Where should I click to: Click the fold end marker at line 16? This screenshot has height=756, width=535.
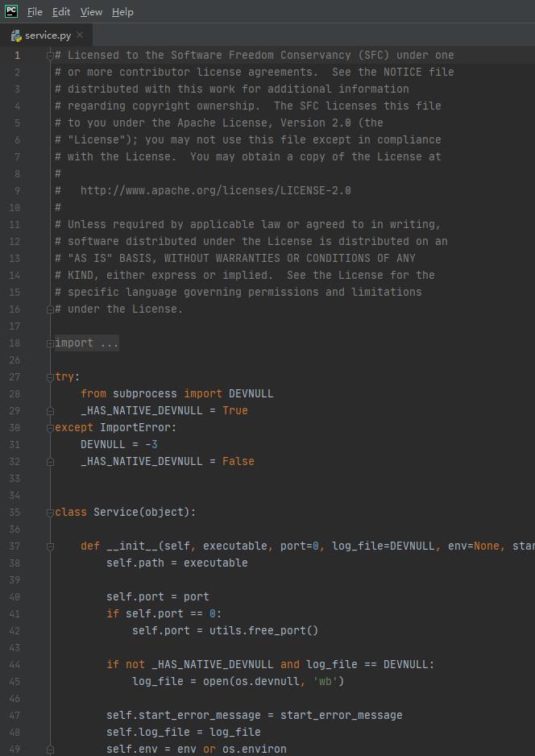pyautogui.click(x=50, y=309)
